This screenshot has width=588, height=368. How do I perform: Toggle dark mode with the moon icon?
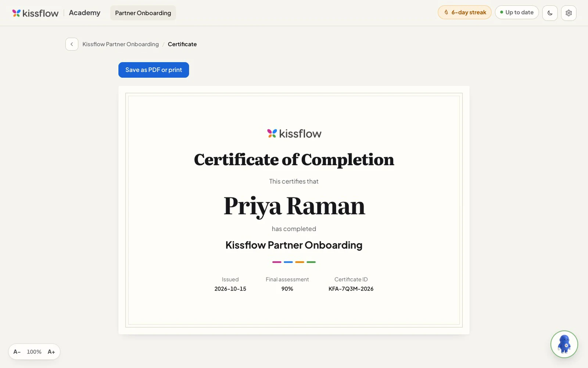tap(550, 13)
